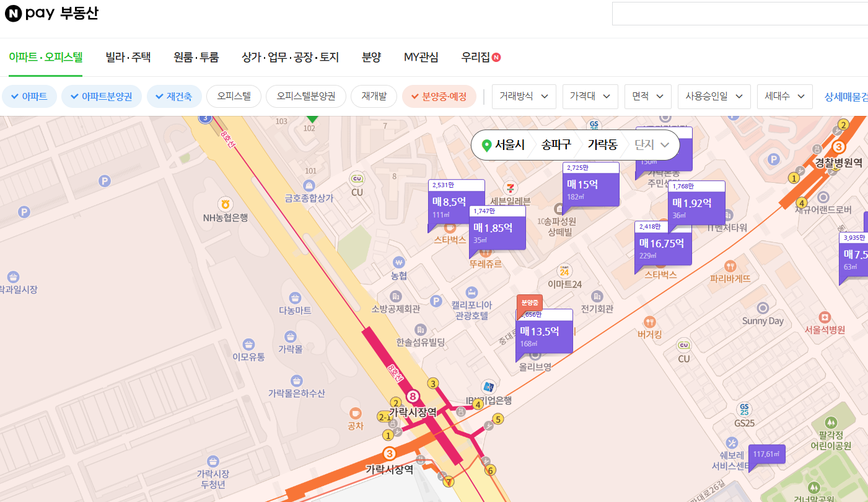Open the 분양 tab
Viewport: 868px width, 502px height.
click(372, 57)
